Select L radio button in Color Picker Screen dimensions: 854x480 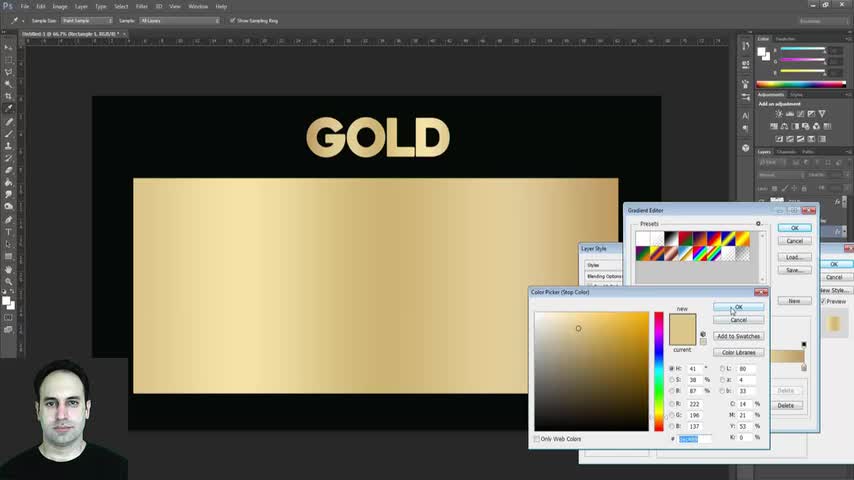tap(722, 369)
